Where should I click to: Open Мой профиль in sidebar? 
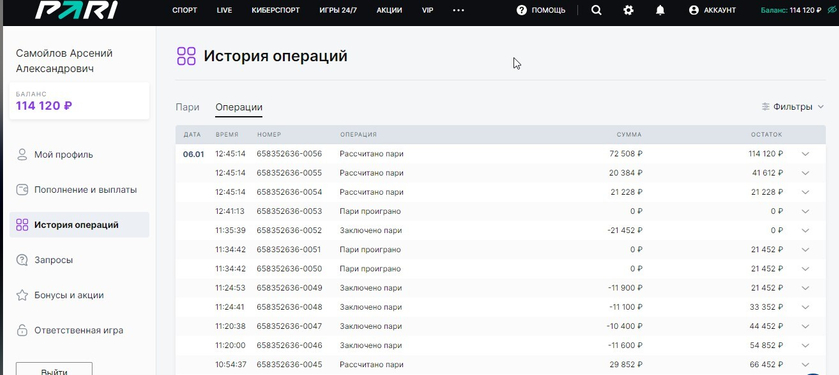[x=64, y=155]
